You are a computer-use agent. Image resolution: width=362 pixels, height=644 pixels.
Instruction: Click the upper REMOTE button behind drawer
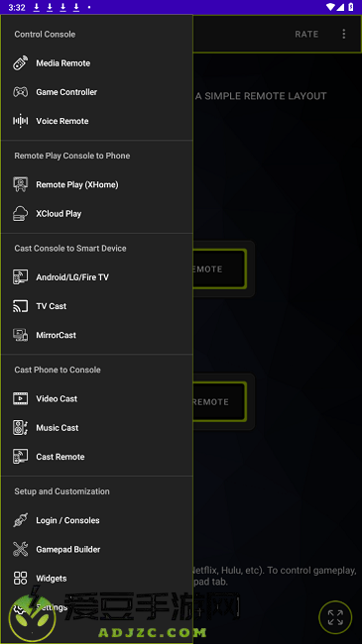click(219, 269)
